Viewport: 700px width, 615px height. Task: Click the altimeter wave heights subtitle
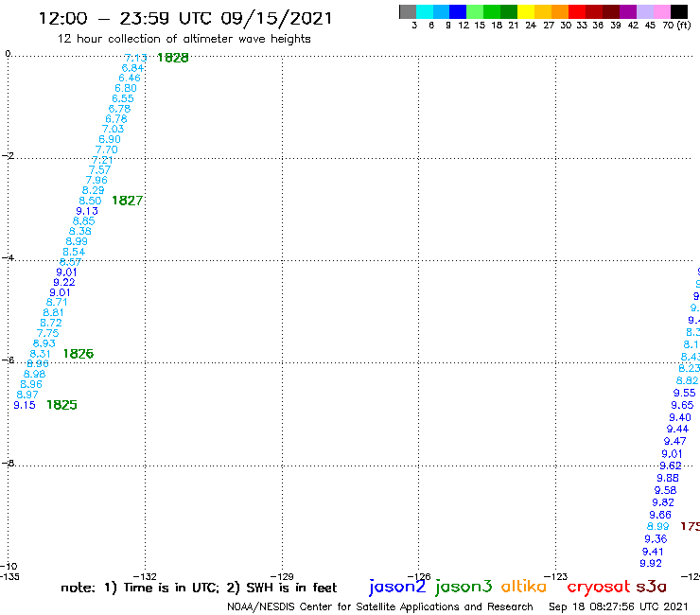[x=184, y=39]
